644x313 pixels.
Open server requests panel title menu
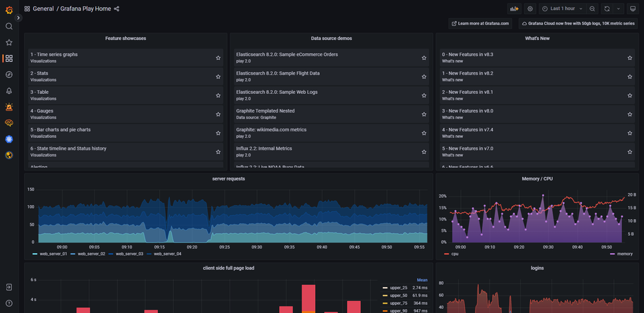[x=229, y=178]
